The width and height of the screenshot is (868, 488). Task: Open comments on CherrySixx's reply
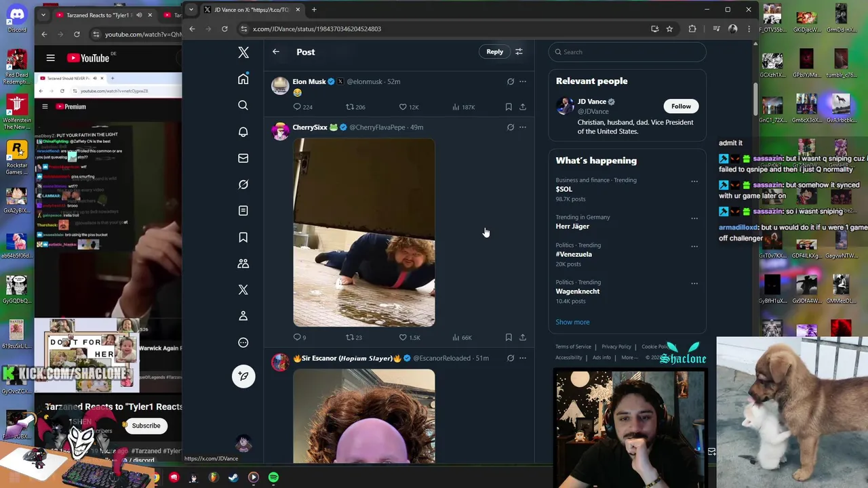299,338
